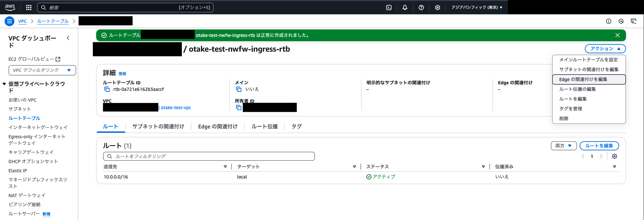644x220 pixels.
Task: Click the 情報 info link
Action: tap(122, 74)
